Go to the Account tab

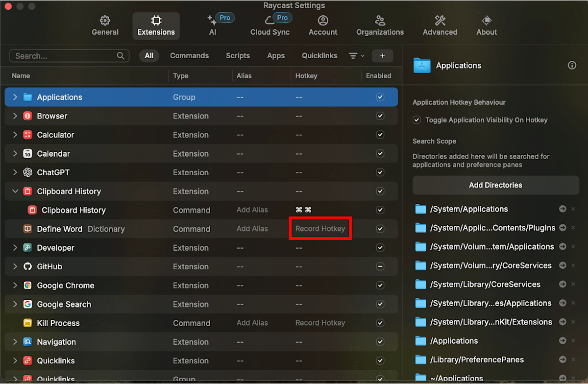click(323, 26)
